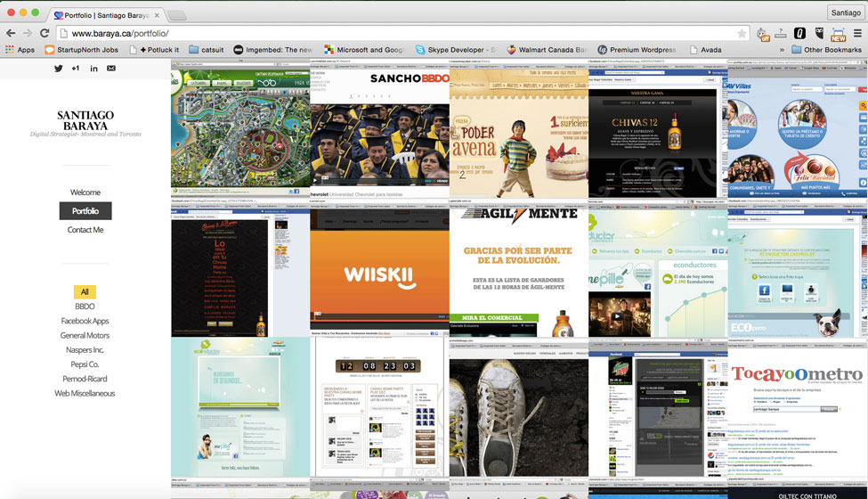This screenshot has width=868, height=499.
Task: Click the Google +1 icon
Action: pos(76,68)
